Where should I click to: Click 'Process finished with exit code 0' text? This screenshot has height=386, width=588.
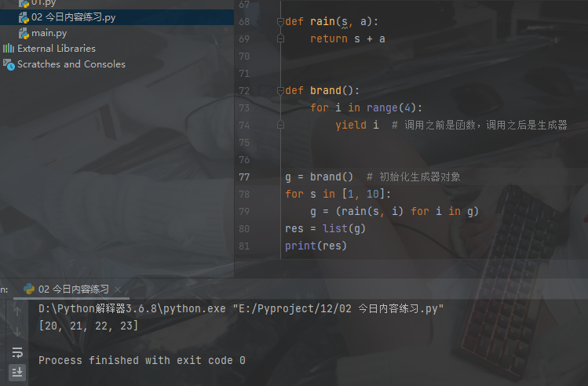142,361
